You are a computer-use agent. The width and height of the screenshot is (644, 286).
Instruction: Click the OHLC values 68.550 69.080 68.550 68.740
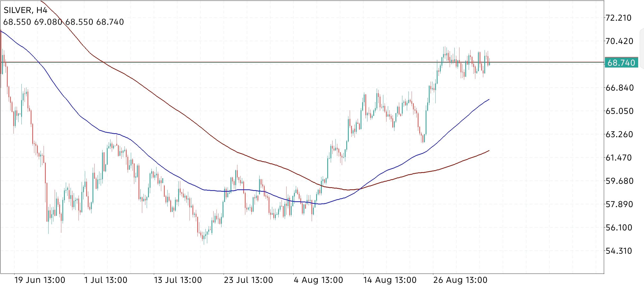coord(63,22)
